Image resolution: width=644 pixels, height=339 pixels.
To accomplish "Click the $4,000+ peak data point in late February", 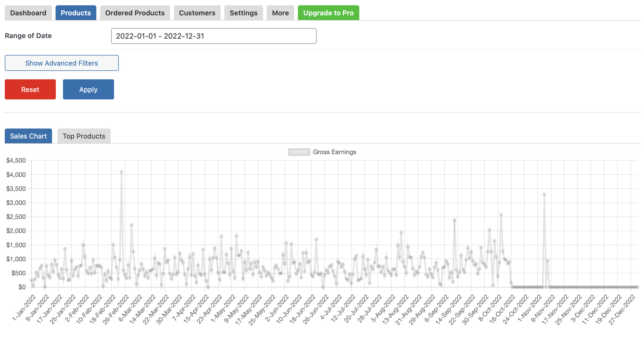I will (121, 172).
